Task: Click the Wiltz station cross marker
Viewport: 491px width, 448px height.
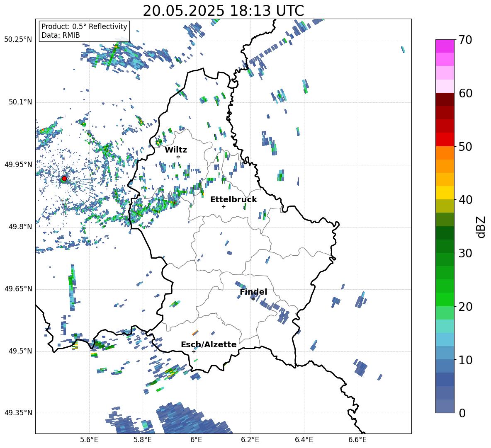Action: 178,157
